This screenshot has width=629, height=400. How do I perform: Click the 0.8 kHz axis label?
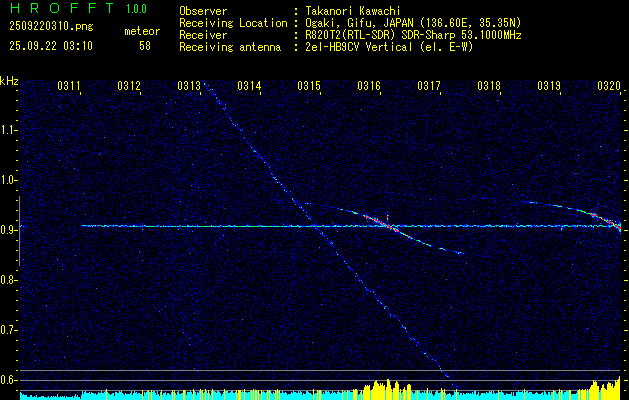(x=9, y=280)
